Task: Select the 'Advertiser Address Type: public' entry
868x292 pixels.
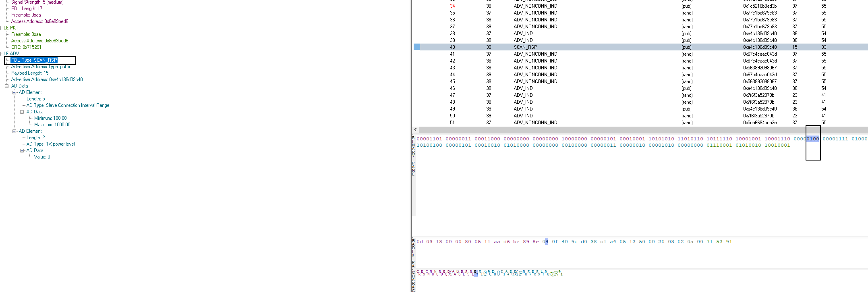Action: coord(41,67)
